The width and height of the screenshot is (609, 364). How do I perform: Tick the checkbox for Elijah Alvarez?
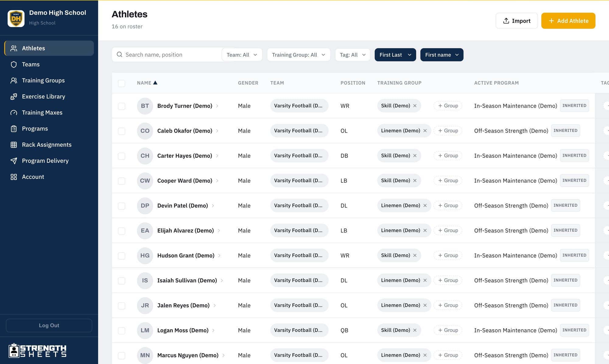coord(121,231)
